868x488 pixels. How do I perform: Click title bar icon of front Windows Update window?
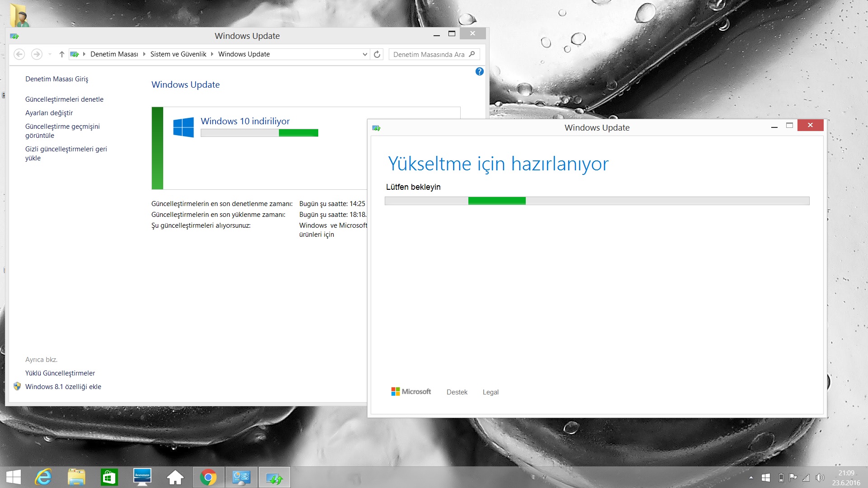point(377,128)
